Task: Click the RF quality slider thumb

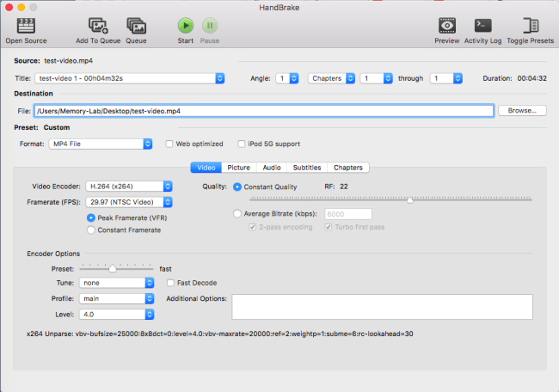Action: pyautogui.click(x=410, y=200)
